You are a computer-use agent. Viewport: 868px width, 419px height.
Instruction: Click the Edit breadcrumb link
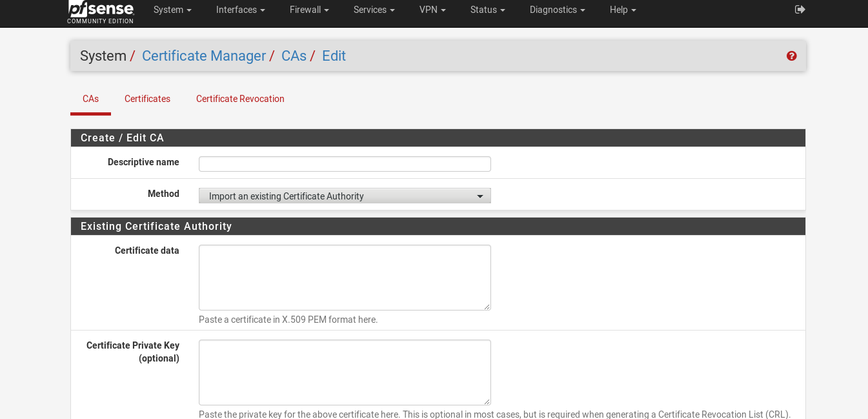tap(334, 56)
